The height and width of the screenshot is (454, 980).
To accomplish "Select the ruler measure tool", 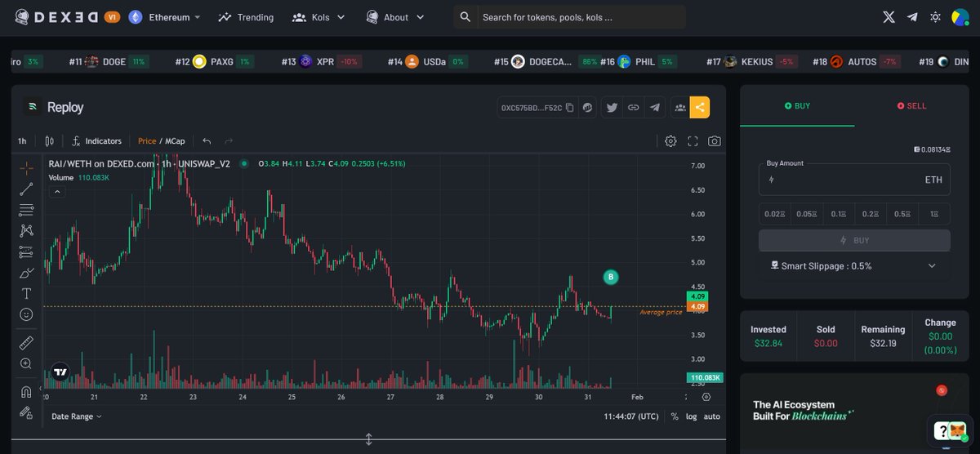I will point(27,342).
